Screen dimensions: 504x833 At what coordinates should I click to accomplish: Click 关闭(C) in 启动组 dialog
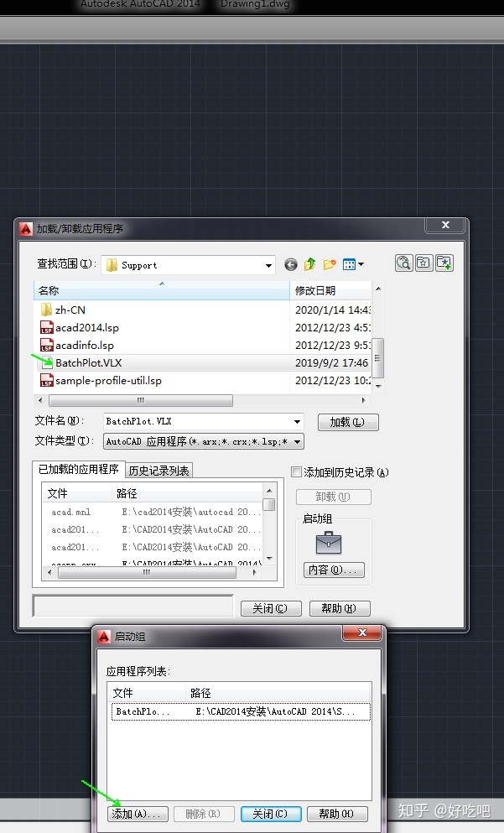coord(271,814)
